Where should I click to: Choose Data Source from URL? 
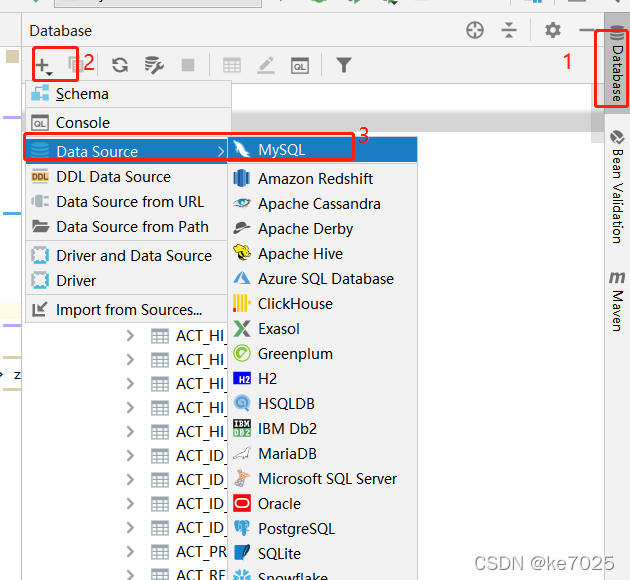click(x=127, y=202)
